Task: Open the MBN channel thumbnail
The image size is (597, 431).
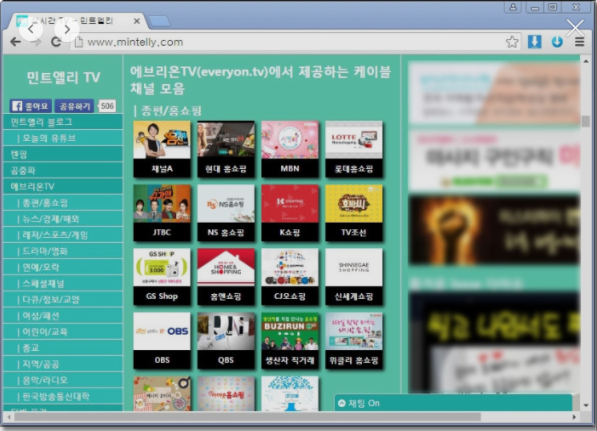Action: click(x=290, y=149)
